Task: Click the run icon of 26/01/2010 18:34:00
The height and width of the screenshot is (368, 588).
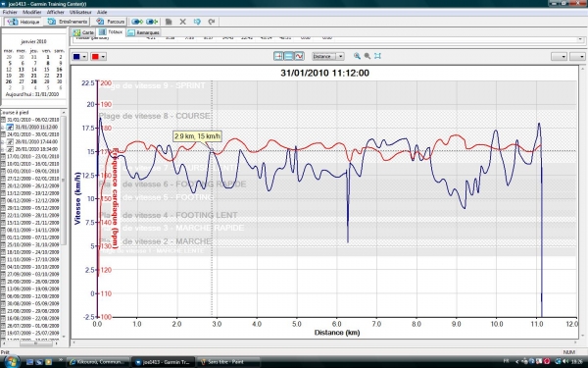Action: click(x=10, y=149)
